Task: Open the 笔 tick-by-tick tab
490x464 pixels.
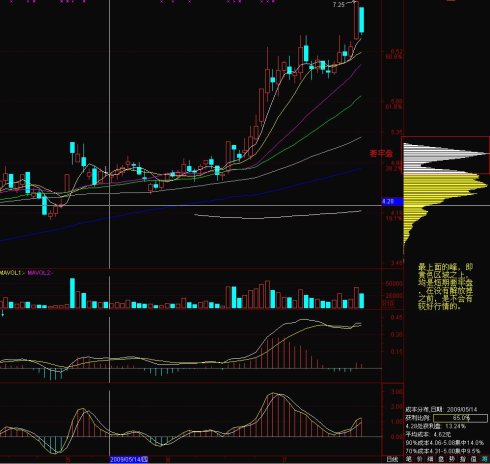Action: point(409,459)
